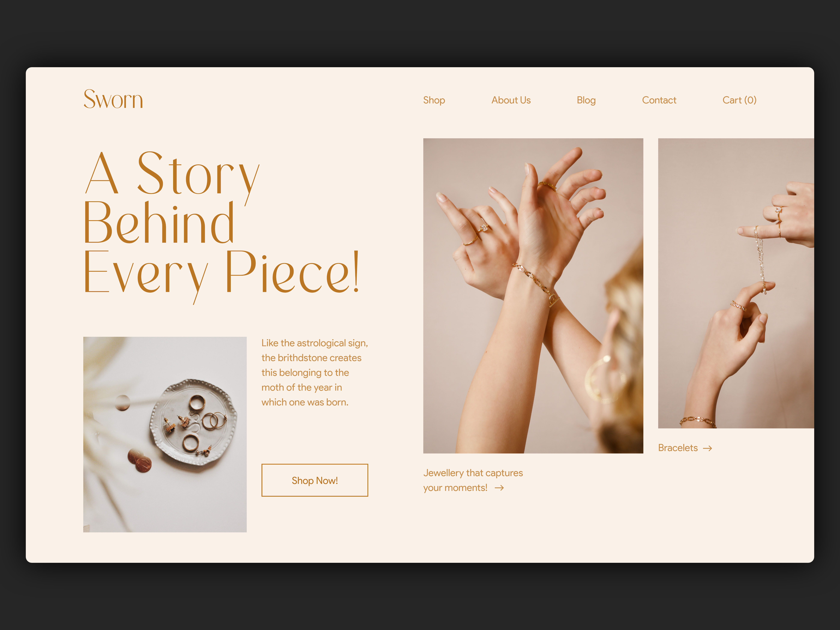This screenshot has height=630, width=840.
Task: Click the Sworn logo
Action: 113,99
